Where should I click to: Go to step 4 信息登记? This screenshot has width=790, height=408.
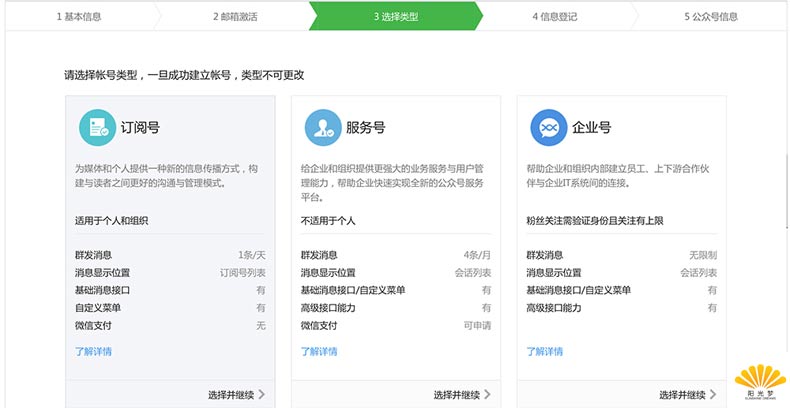(554, 17)
